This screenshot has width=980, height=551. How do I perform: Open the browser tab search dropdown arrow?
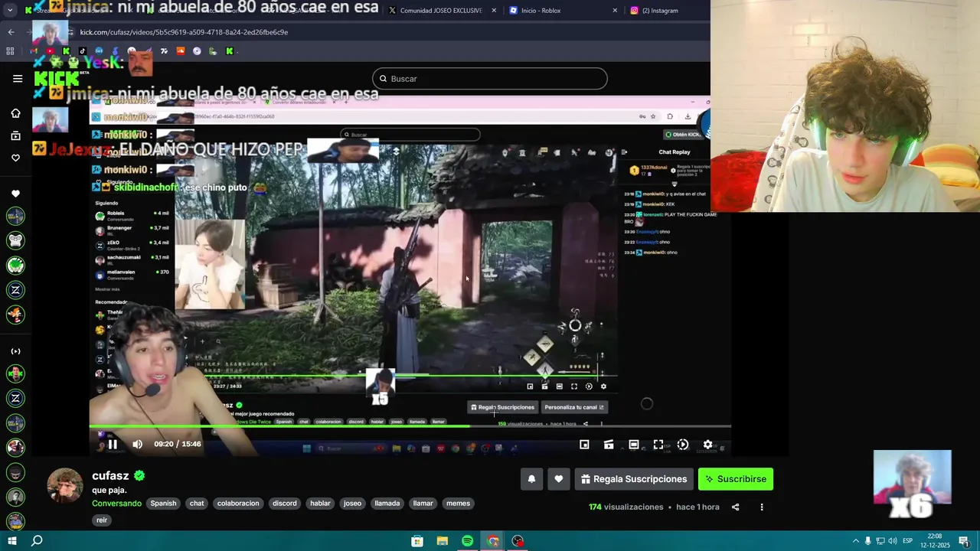10,11
